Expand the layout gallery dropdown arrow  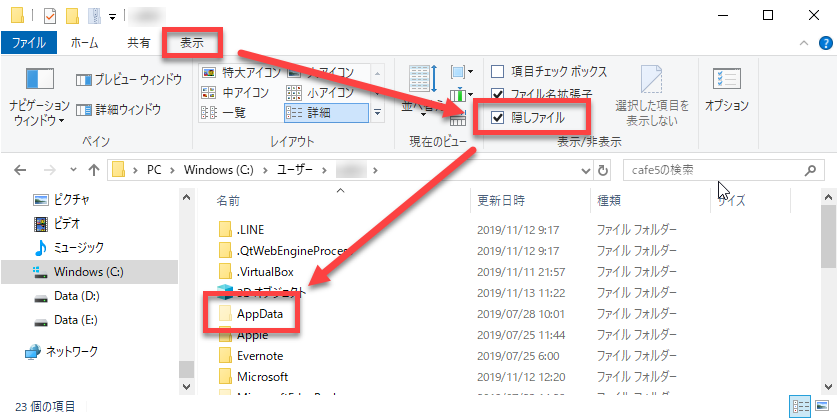pyautogui.click(x=378, y=113)
